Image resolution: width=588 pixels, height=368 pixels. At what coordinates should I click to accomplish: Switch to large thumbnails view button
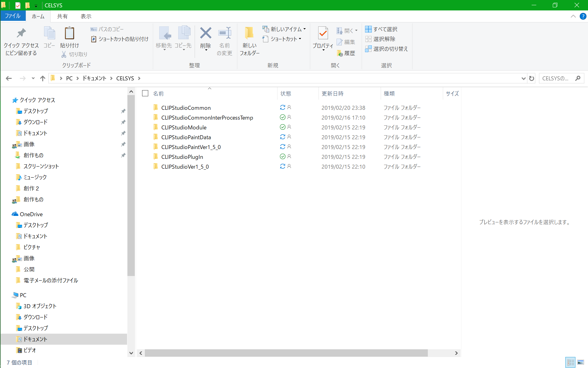(x=581, y=362)
